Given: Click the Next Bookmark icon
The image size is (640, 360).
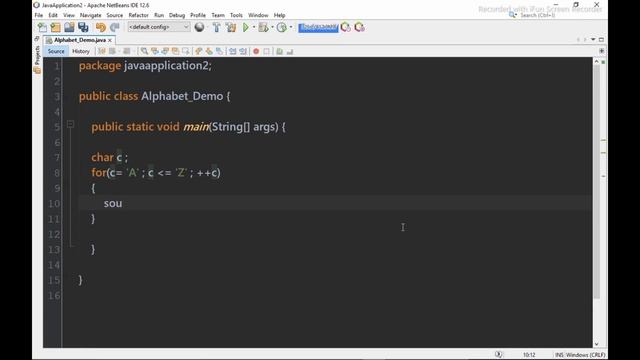Looking at the screenshot, I should [209, 51].
